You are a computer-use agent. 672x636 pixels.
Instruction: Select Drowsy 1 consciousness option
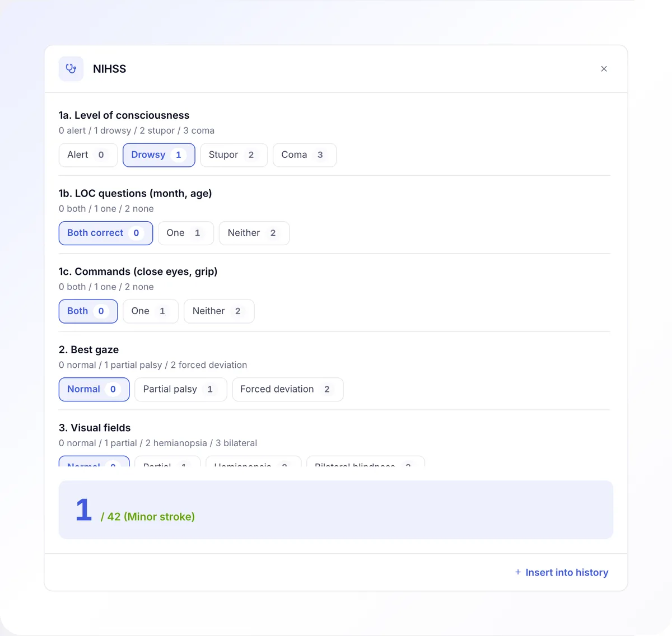tap(159, 155)
